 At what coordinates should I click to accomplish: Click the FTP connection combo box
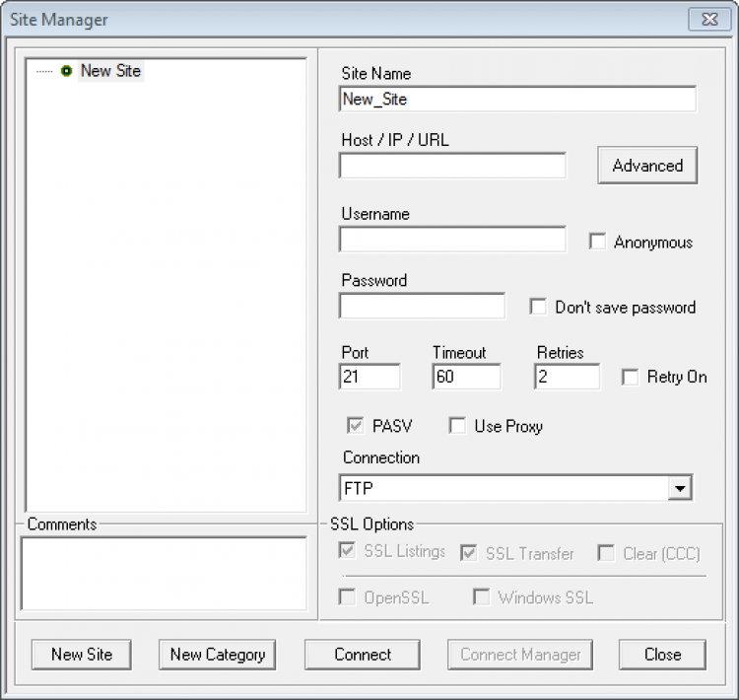point(515,488)
